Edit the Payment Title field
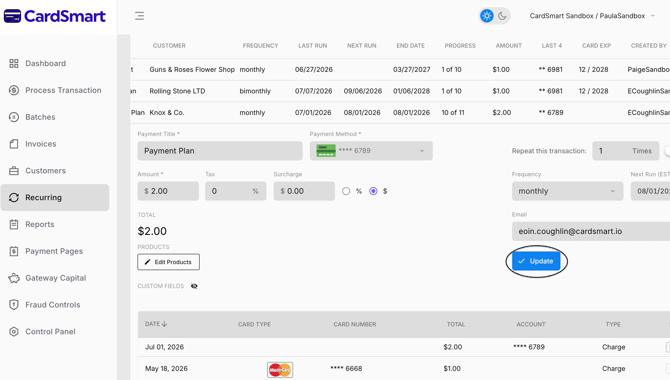 [220, 151]
